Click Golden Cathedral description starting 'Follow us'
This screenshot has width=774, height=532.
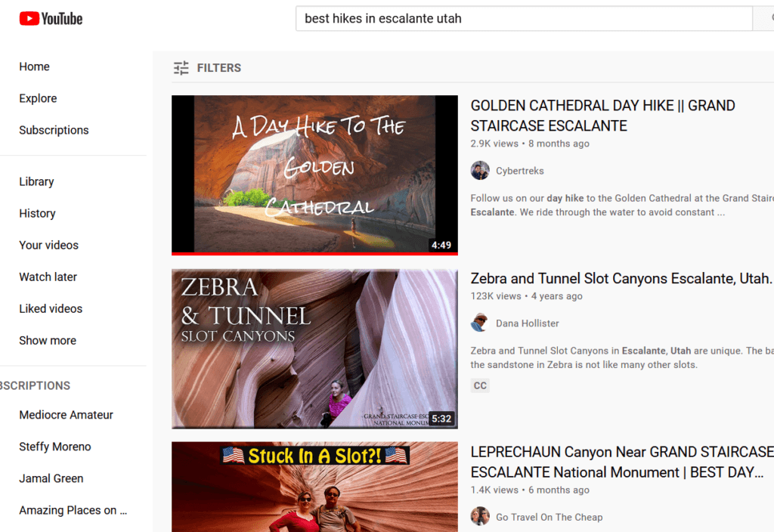pos(622,206)
